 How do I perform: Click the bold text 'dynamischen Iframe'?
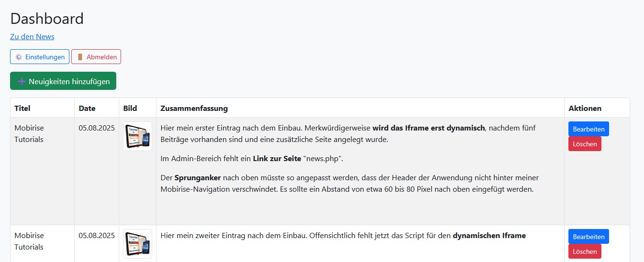[x=489, y=236]
